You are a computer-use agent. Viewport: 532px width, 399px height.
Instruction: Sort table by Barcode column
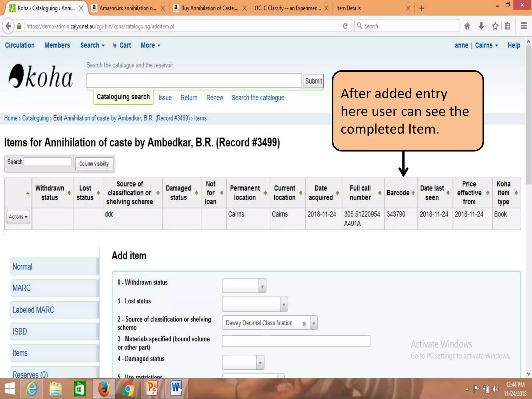pyautogui.click(x=401, y=193)
